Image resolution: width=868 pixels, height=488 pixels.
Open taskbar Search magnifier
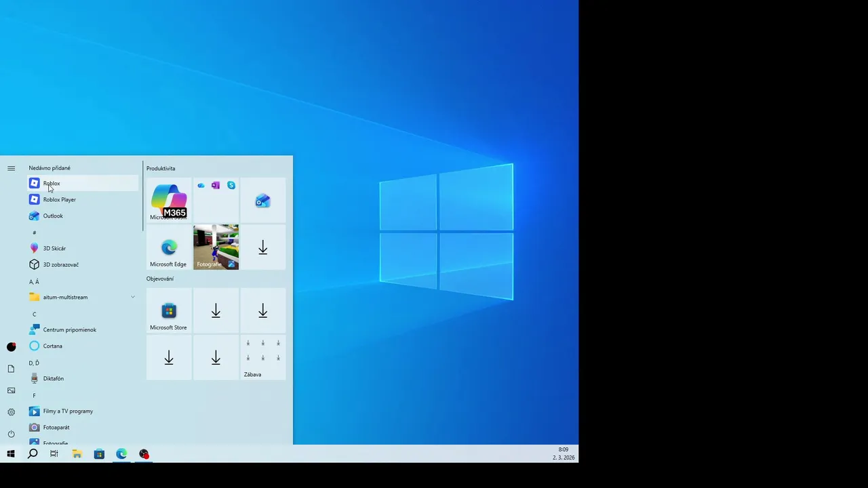coord(33,454)
